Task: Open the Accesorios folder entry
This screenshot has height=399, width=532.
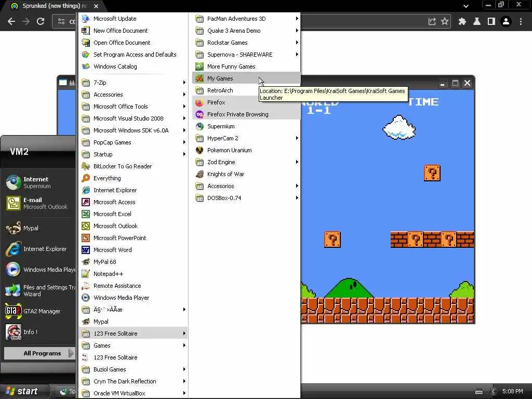Action: tap(246, 186)
